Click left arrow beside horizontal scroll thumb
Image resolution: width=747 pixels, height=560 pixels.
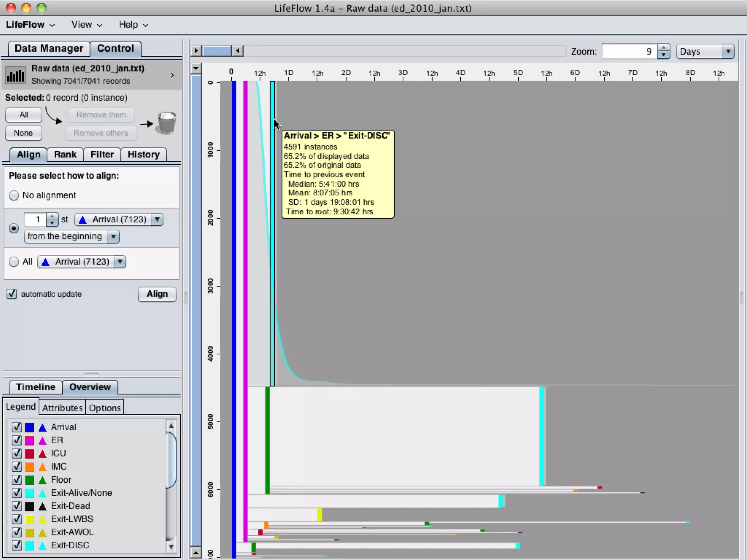(x=238, y=51)
